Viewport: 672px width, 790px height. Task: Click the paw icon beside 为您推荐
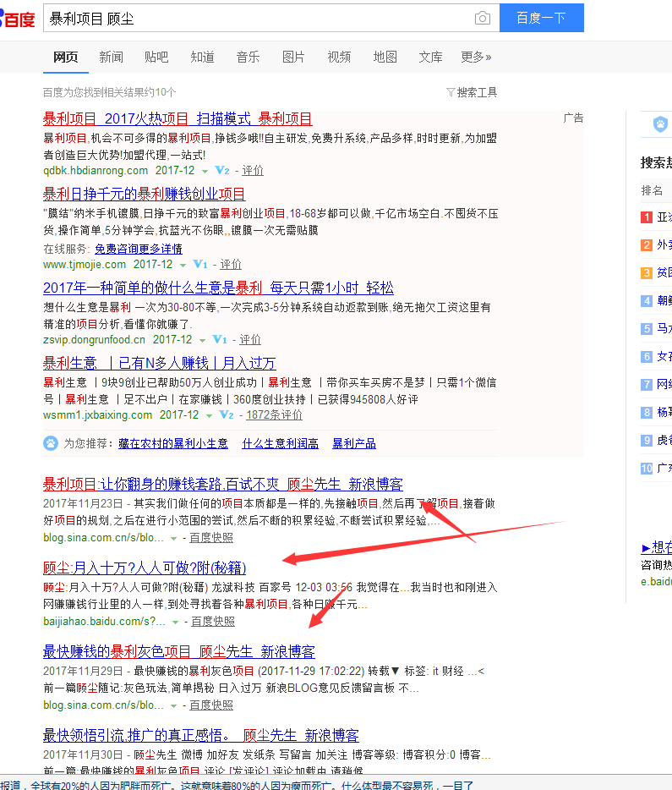point(51,443)
